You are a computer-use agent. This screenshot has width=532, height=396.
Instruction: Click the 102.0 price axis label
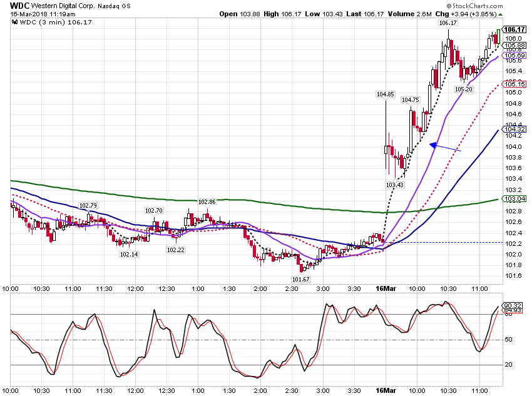pyautogui.click(x=513, y=254)
